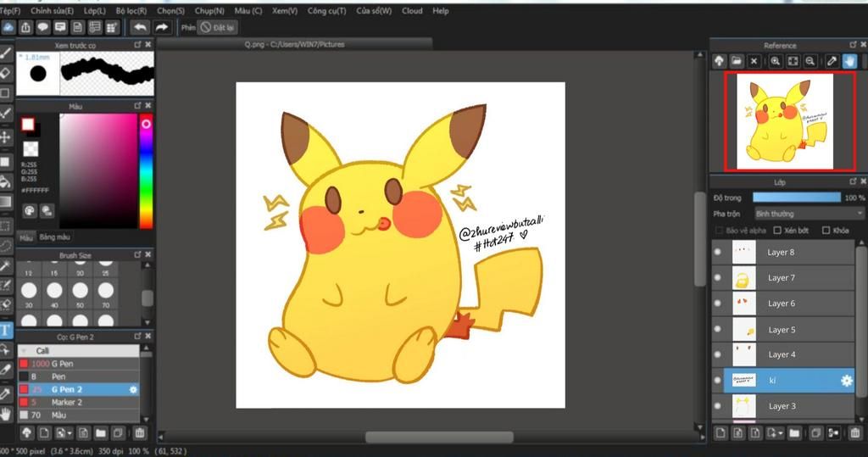The height and width of the screenshot is (457, 868).
Task: Click the speech bubble icon in top toolbar
Action: pyautogui.click(x=42, y=27)
